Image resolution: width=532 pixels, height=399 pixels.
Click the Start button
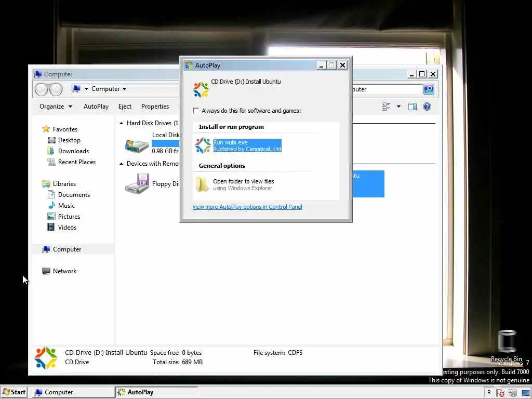pos(14,392)
